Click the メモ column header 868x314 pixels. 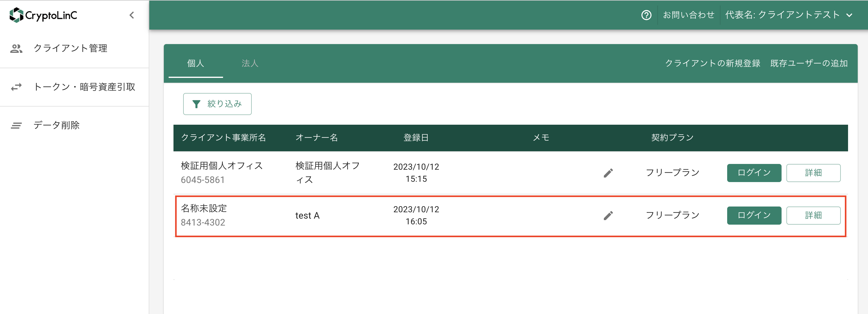(x=541, y=138)
